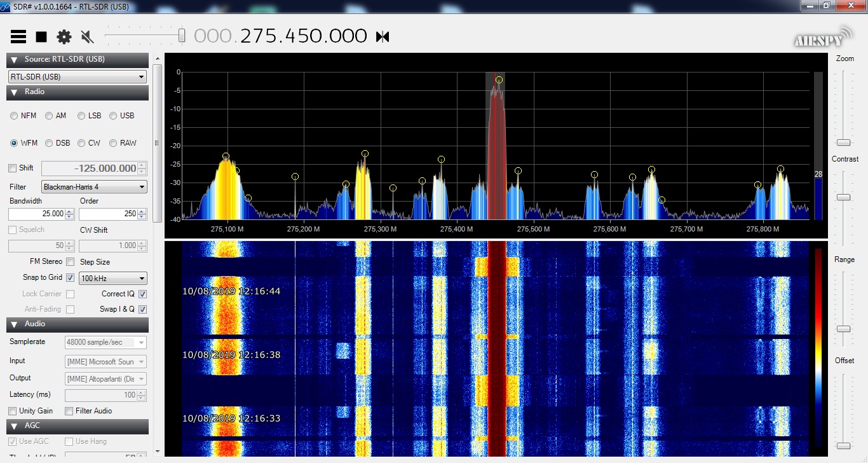Uncheck Snap to Grid

[70, 277]
